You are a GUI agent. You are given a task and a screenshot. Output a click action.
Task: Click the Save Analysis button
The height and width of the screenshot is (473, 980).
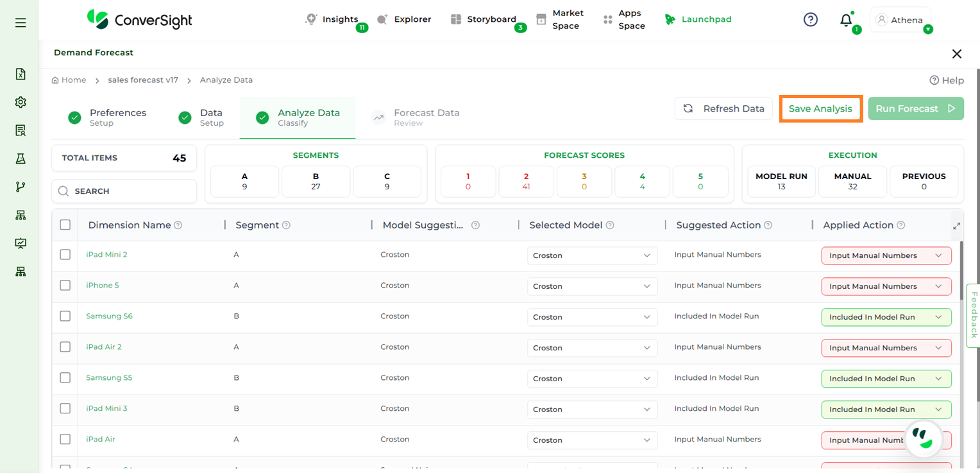tap(820, 108)
